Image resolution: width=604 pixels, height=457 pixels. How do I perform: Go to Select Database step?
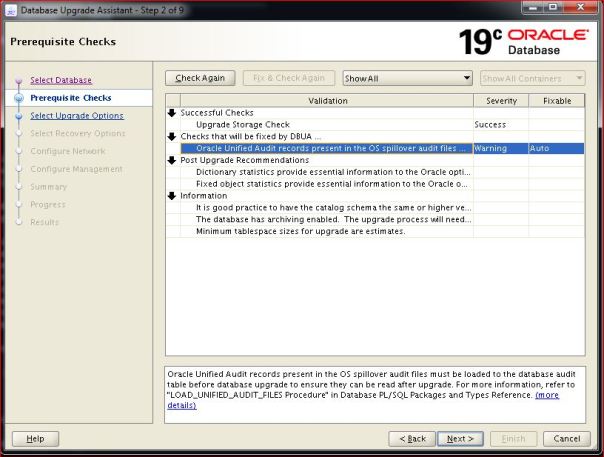[x=60, y=80]
